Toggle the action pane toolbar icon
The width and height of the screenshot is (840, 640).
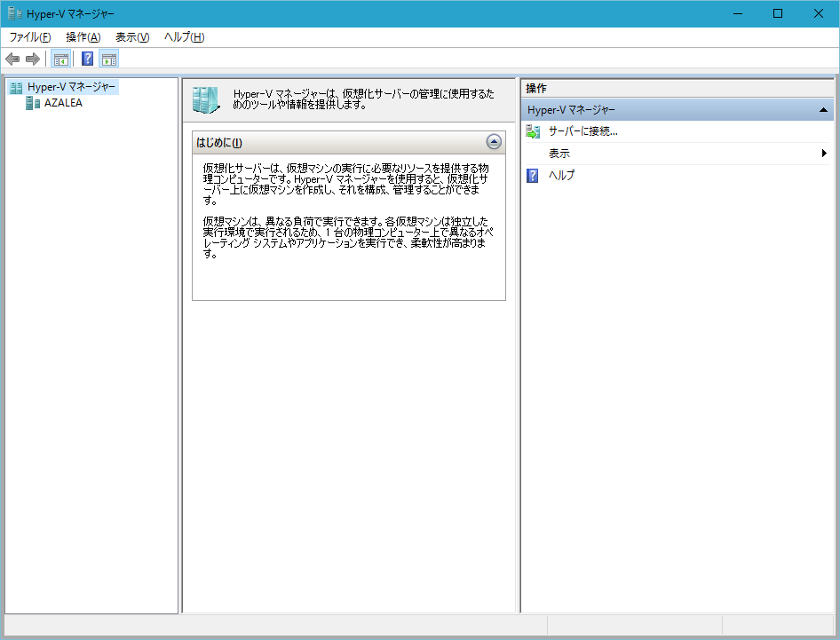[108, 59]
